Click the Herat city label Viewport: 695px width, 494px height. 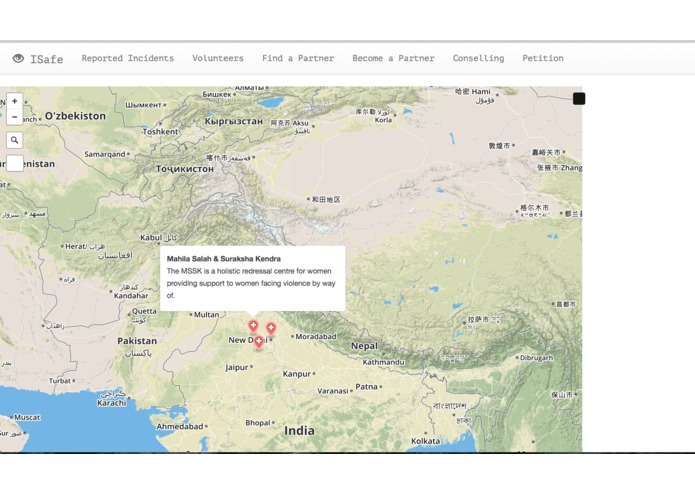pyautogui.click(x=75, y=246)
